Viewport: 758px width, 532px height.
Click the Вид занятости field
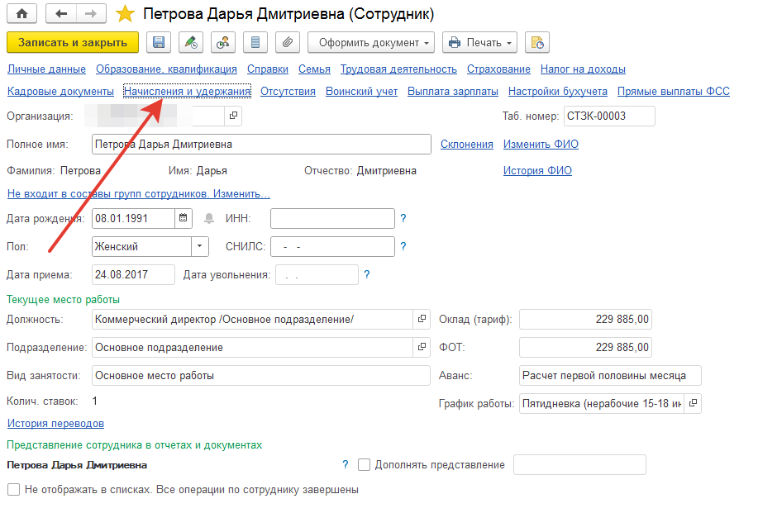pyautogui.click(x=261, y=375)
